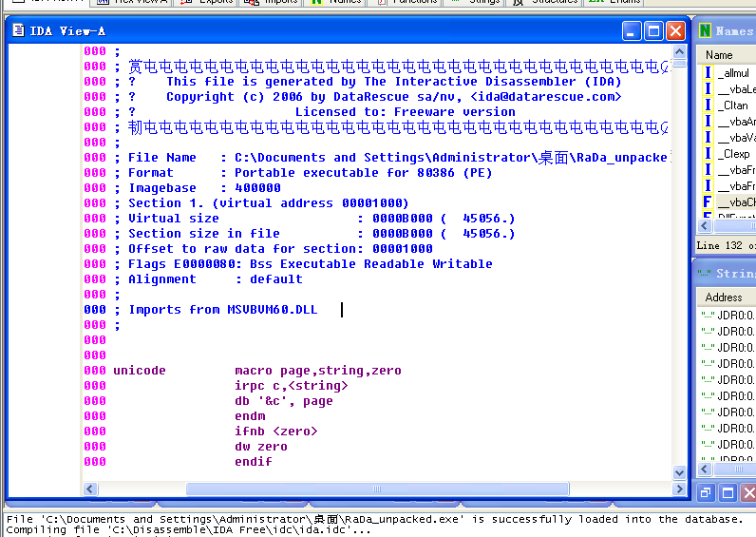Click the IDA View-A document icon
This screenshot has height=537, width=756.
click(x=18, y=30)
